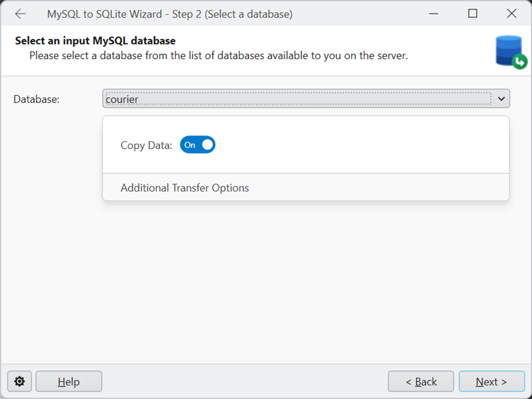Click the window title text

(169, 14)
